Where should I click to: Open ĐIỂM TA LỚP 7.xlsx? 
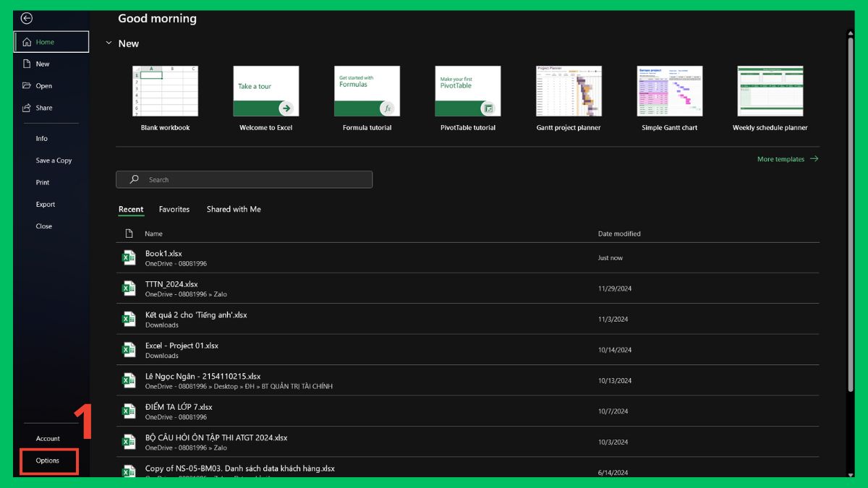[x=468, y=411]
